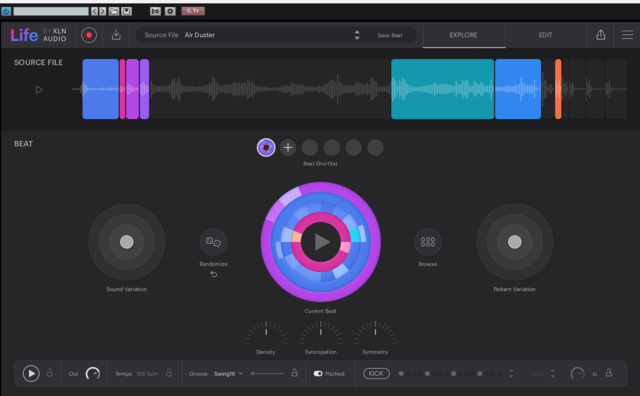Click the Tempo 105 bpm value
The height and width of the screenshot is (396, 640).
147,374
